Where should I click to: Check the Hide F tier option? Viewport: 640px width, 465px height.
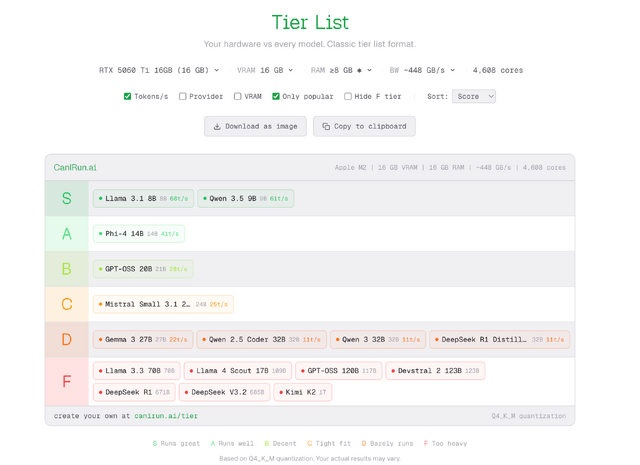click(x=348, y=97)
